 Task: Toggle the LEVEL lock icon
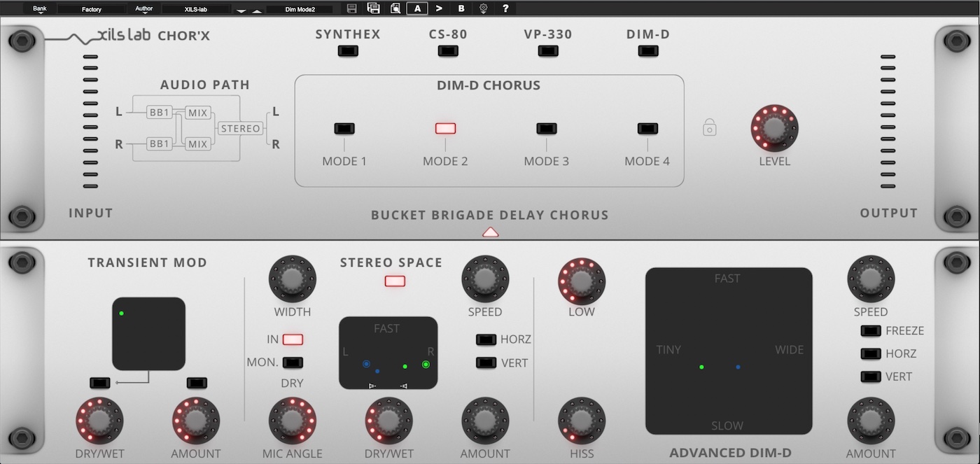click(x=710, y=127)
